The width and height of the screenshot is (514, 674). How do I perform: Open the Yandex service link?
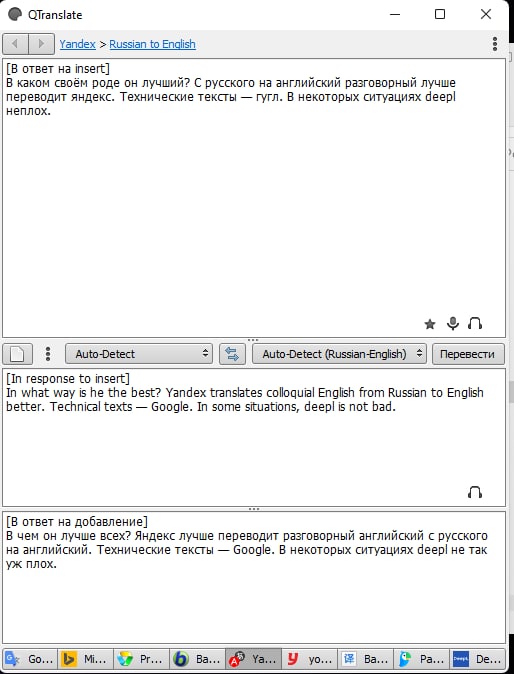point(77,44)
